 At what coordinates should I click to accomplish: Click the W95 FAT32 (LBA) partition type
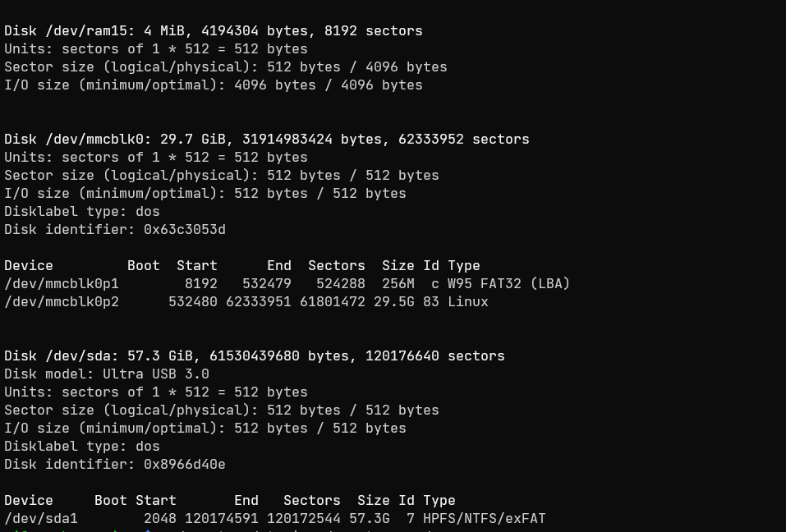pyautogui.click(x=509, y=284)
